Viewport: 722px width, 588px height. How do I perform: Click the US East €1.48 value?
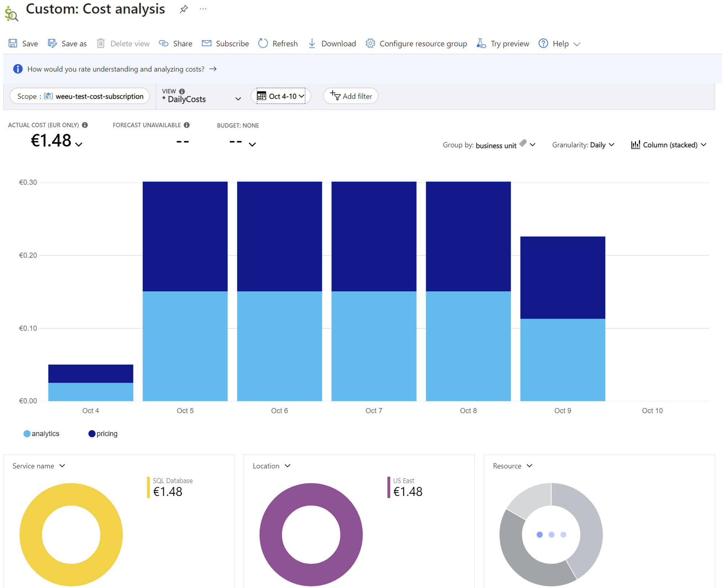coord(408,491)
